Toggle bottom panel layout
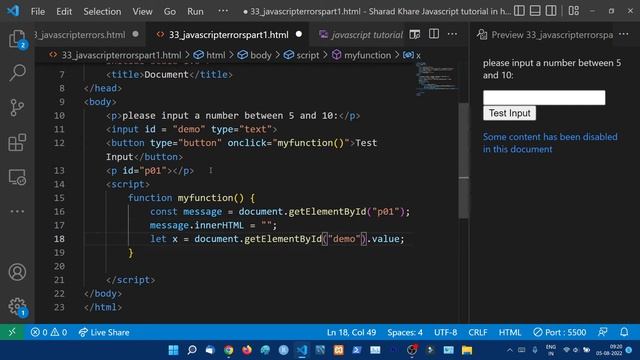This screenshot has height=360, width=640. coord(535,11)
